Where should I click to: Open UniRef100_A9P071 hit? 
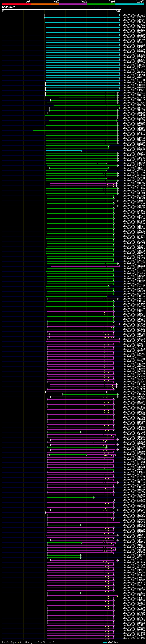(134, 90)
